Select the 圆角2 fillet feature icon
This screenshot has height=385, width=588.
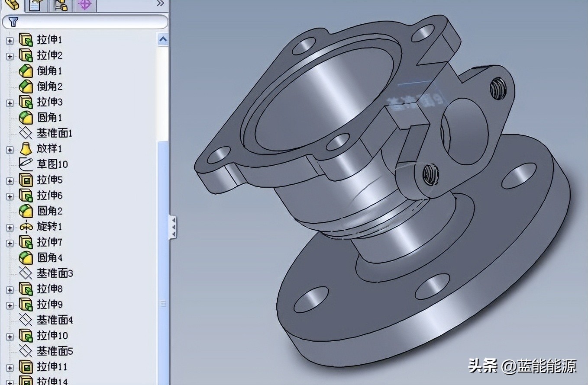pos(26,211)
